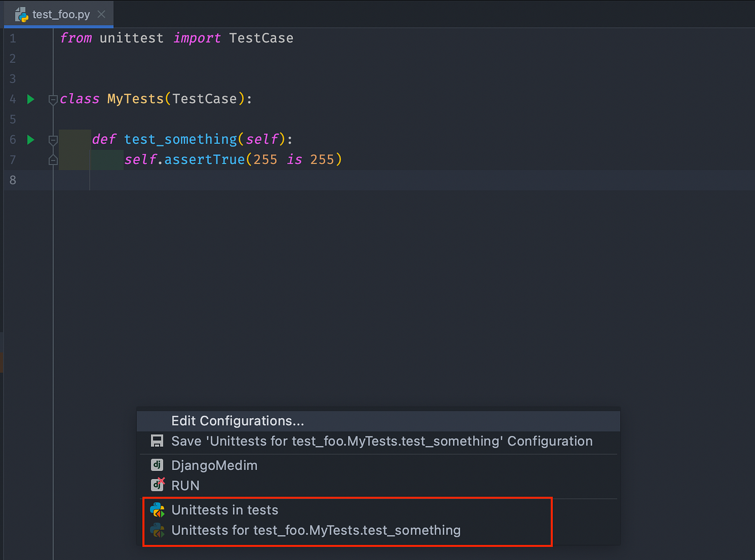The width and height of the screenshot is (755, 560).
Task: Select the DjangoMedim run configuration
Action: [x=214, y=465]
